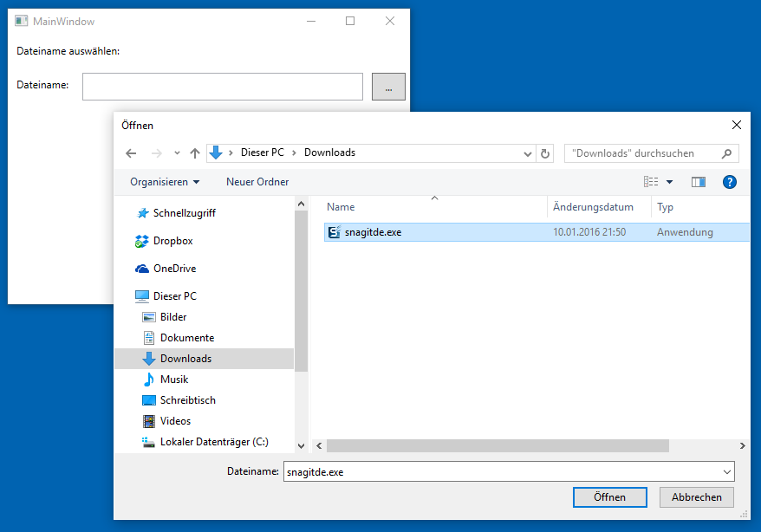
Task: Click Neuer Ordner in the toolbar
Action: point(257,182)
